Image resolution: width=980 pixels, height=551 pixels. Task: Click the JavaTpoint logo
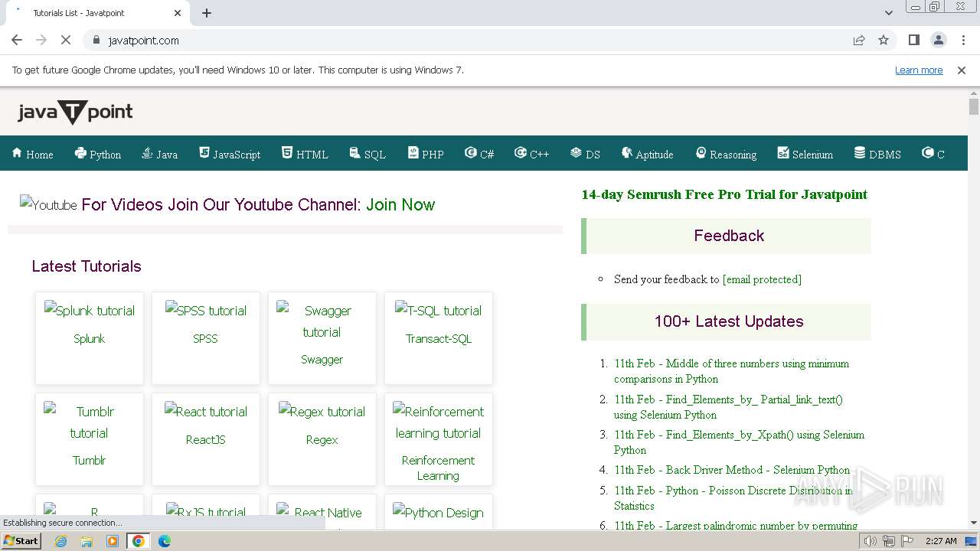coord(75,112)
